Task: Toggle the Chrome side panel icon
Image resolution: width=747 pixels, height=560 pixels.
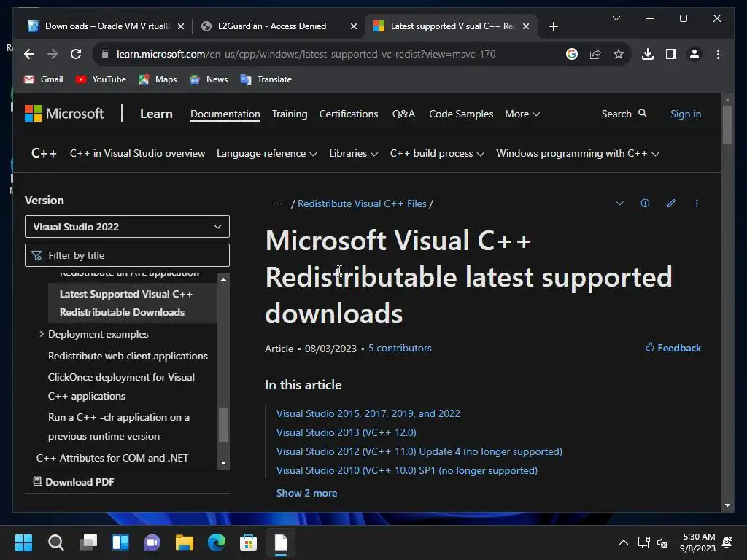Action: tap(671, 54)
